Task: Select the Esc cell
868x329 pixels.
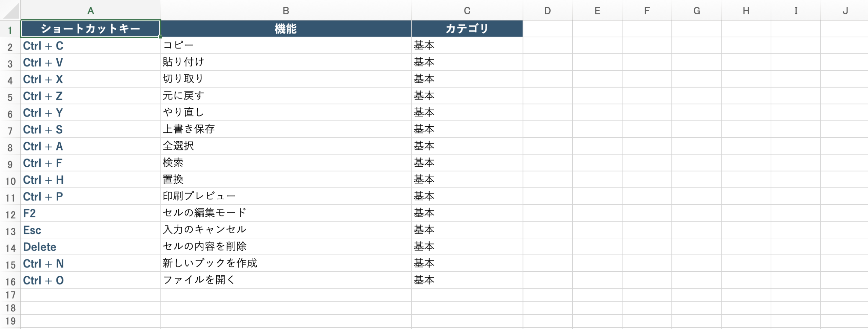Action: coord(91,230)
